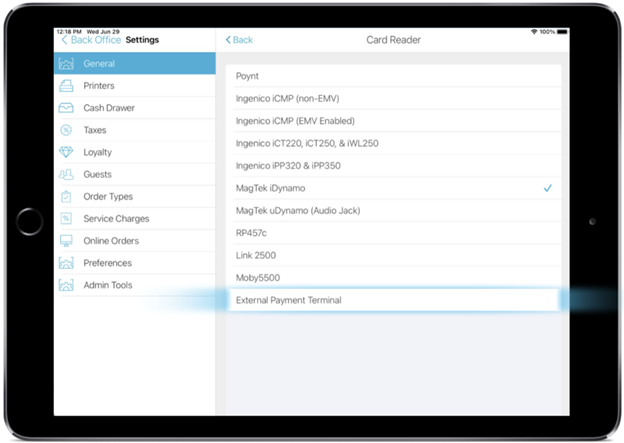Tap the Settings heading text
Viewport: 624px width, 443px height.
click(x=142, y=40)
